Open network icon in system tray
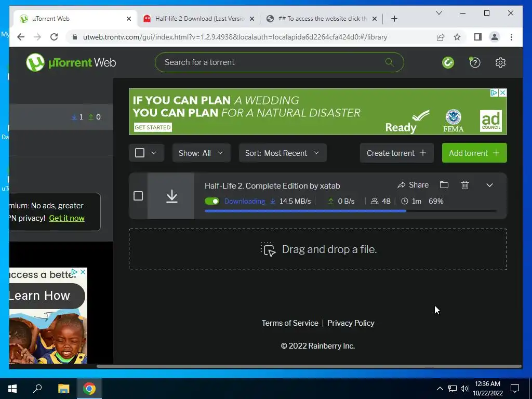 (453, 389)
